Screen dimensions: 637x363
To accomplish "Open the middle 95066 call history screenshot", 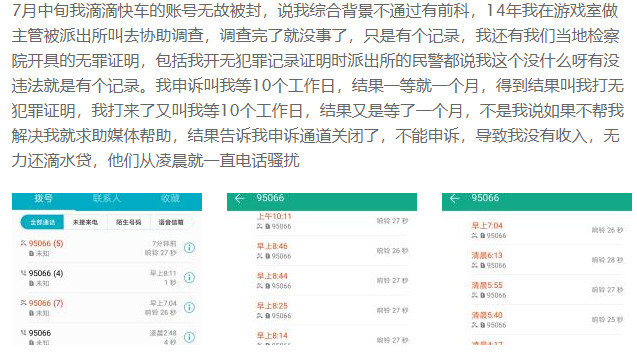I will [322, 269].
